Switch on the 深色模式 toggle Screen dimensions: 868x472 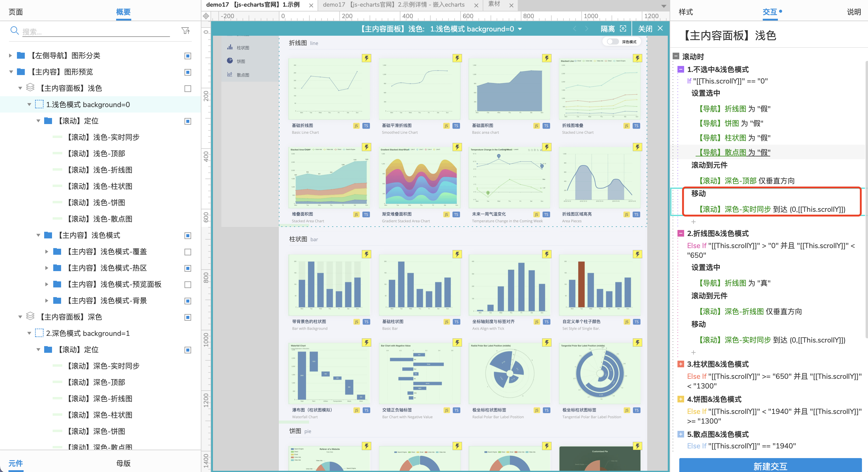pos(612,42)
